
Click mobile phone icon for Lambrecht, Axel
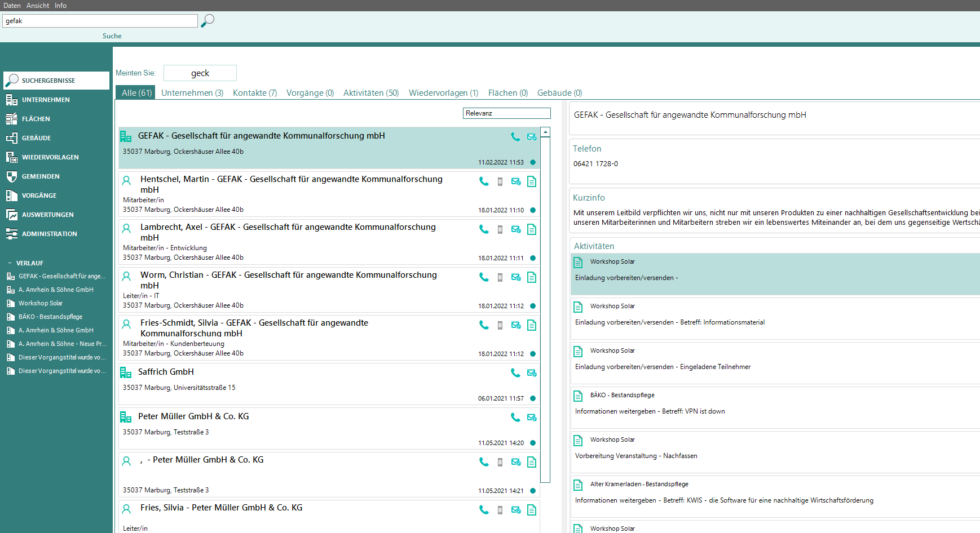coord(500,229)
